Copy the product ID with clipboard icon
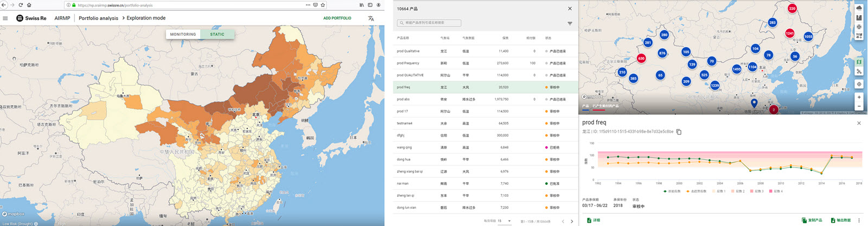Viewport: 868px width, 226px height. point(679,132)
